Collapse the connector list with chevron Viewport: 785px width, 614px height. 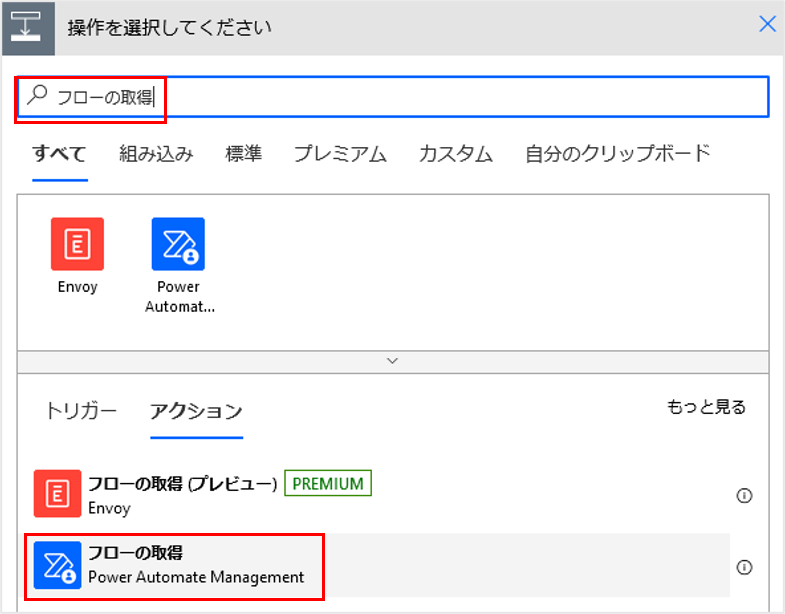coord(392,360)
